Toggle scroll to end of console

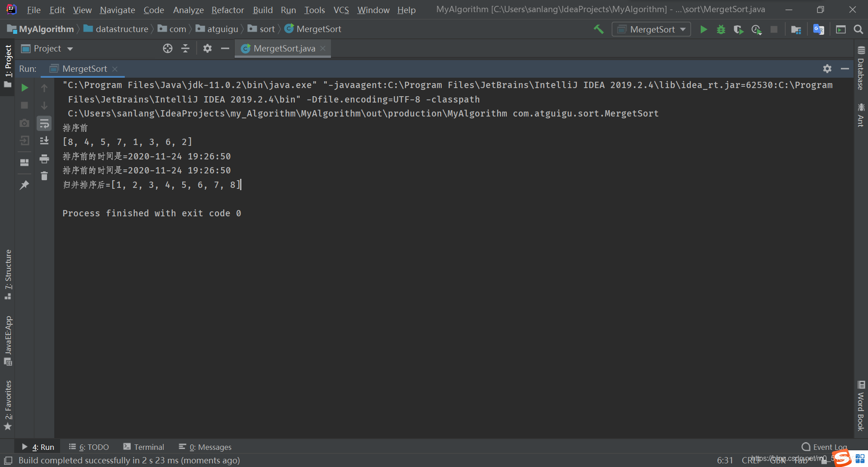(x=44, y=140)
